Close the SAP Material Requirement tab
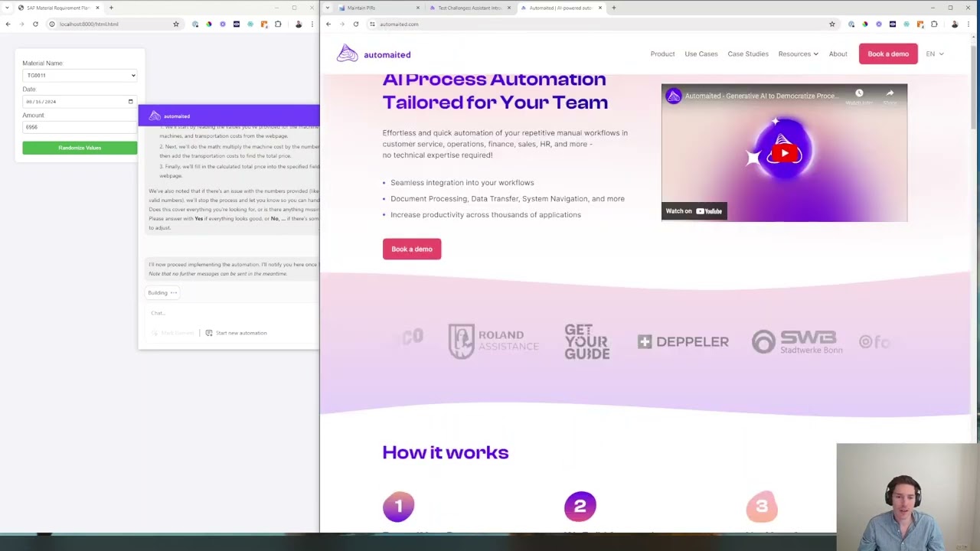Viewport: 980px width, 551px height. point(97,8)
